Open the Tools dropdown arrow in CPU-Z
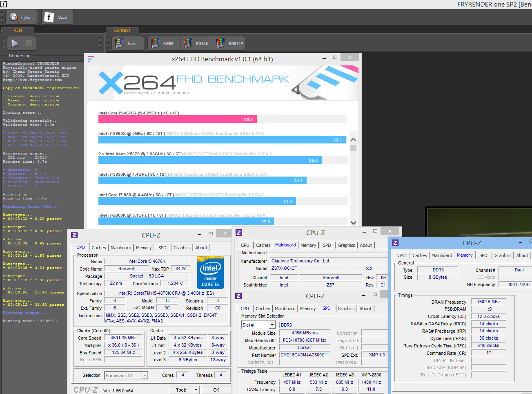532x394 pixels. [x=196, y=390]
